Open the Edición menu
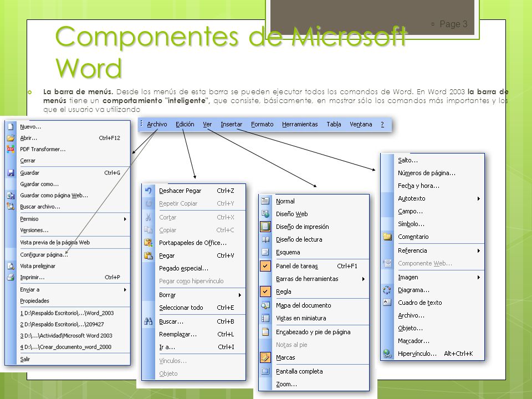The width and height of the screenshot is (532, 399). pyautogui.click(x=185, y=124)
